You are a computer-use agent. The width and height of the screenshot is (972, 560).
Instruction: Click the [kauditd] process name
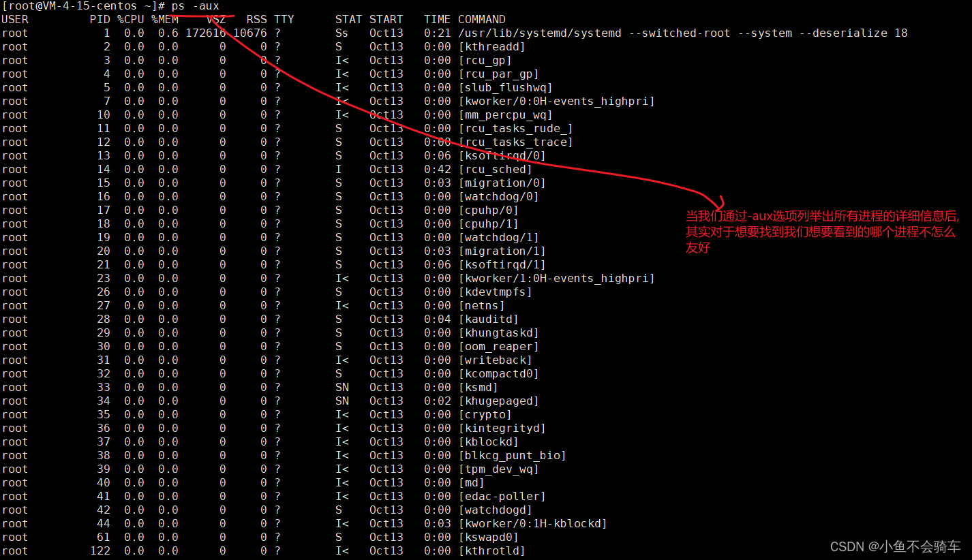(489, 320)
